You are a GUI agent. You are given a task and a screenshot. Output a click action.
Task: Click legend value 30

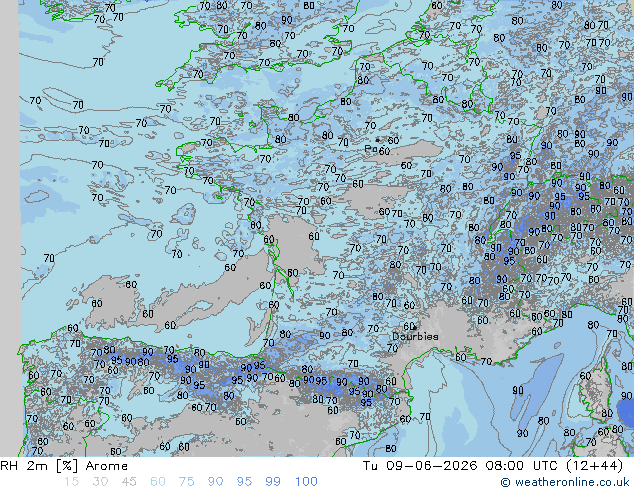coord(100,482)
